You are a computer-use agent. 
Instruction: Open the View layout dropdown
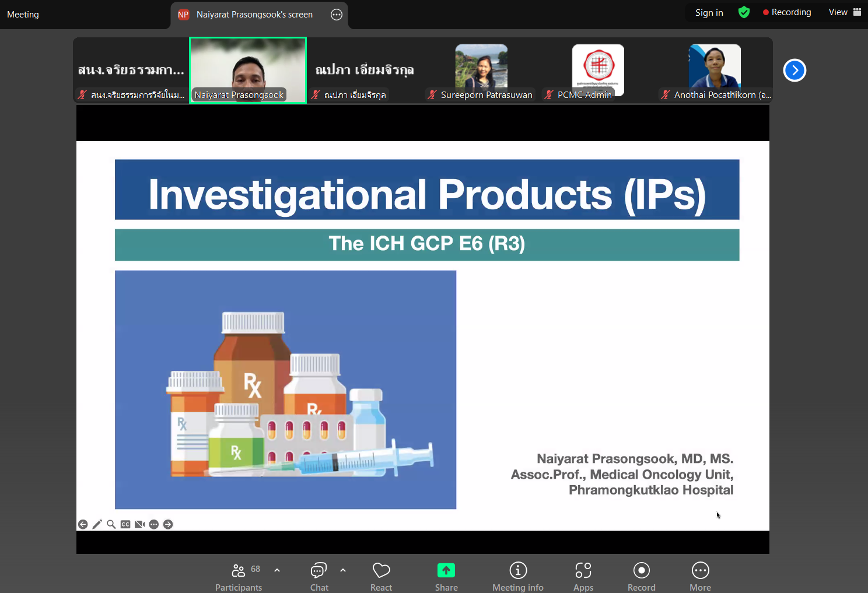point(844,12)
